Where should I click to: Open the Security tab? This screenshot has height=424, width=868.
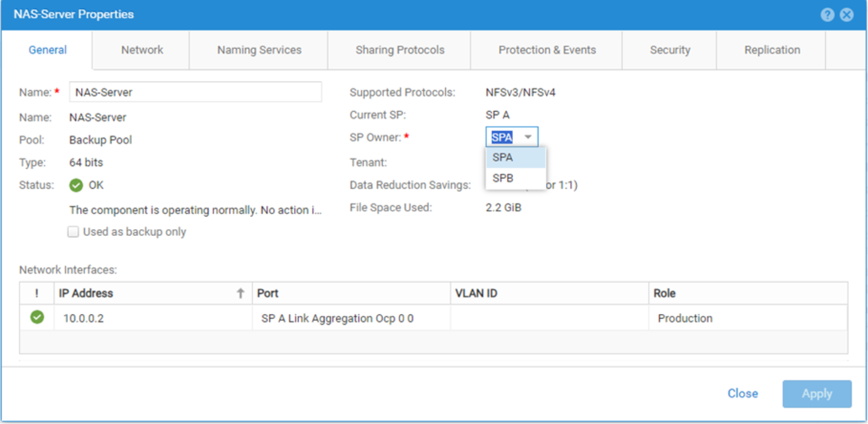[670, 50]
